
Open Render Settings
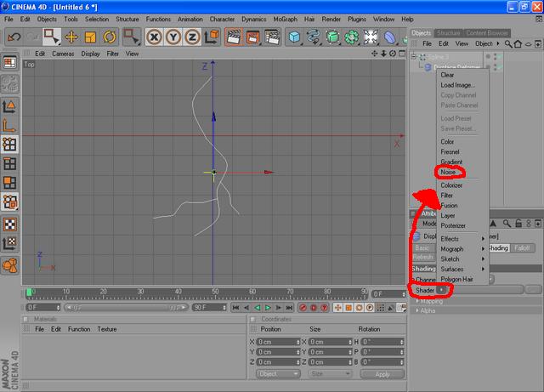(273, 37)
